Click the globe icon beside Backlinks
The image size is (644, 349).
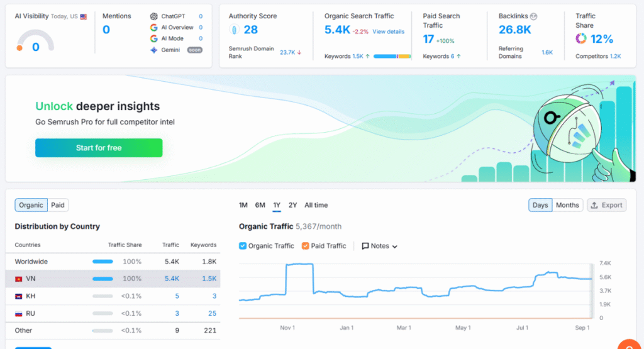[534, 16]
